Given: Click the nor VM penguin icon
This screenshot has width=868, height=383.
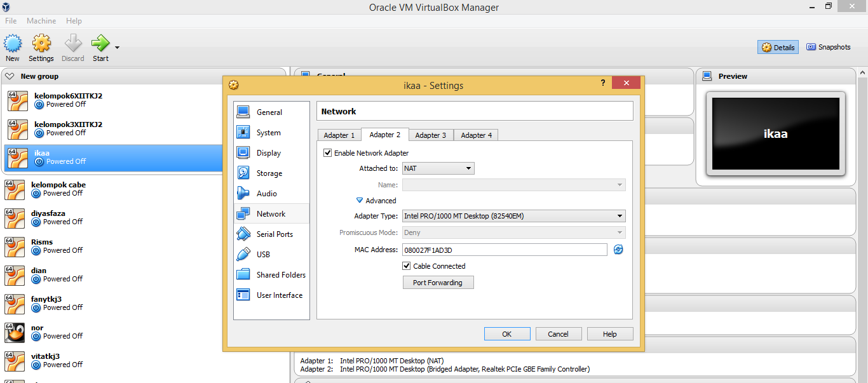Looking at the screenshot, I should click(15, 332).
